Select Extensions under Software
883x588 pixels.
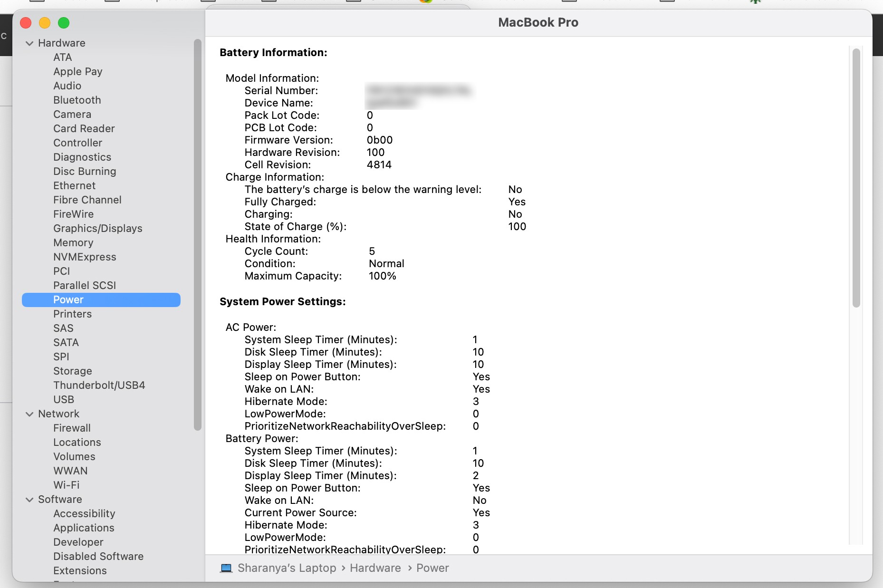click(x=80, y=571)
